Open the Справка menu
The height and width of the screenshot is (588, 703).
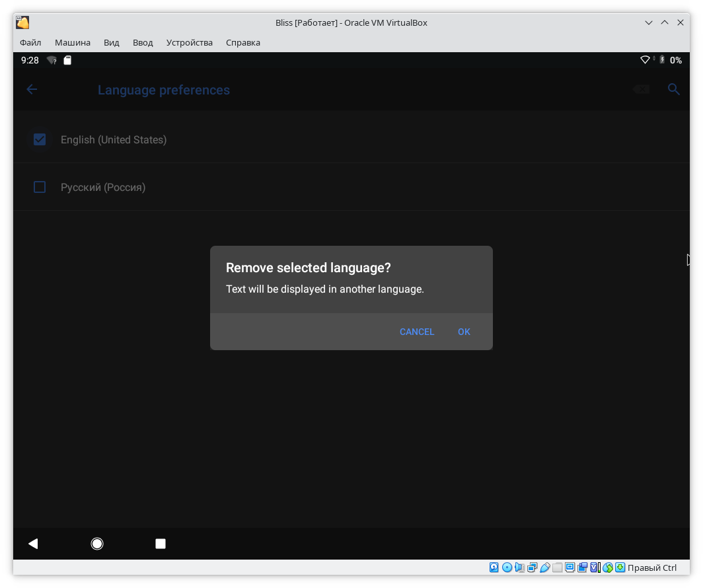[243, 42]
